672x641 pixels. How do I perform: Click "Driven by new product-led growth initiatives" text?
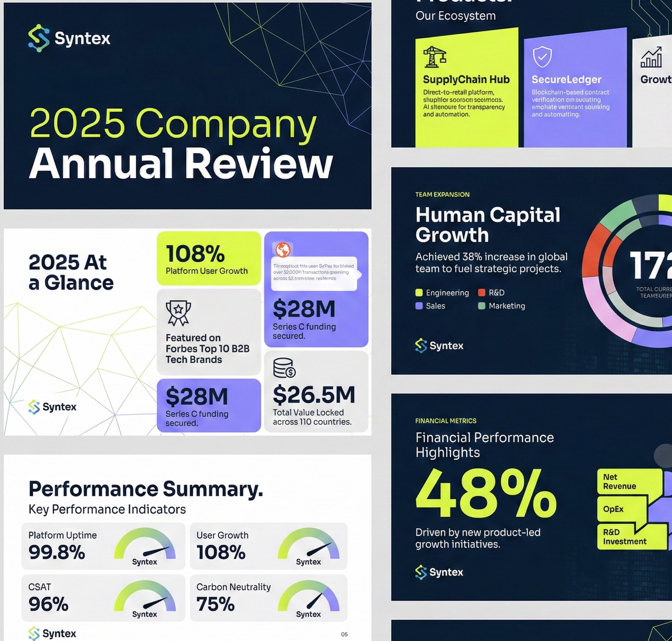(x=478, y=538)
